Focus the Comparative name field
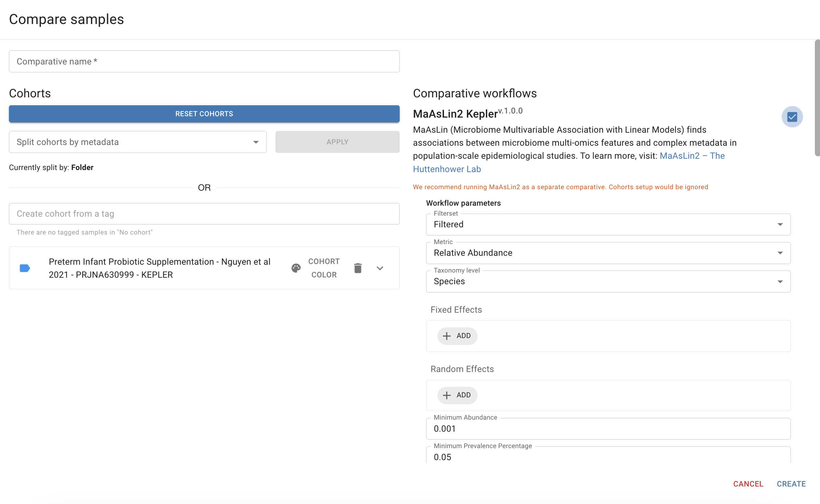The image size is (820, 504). pyautogui.click(x=204, y=62)
